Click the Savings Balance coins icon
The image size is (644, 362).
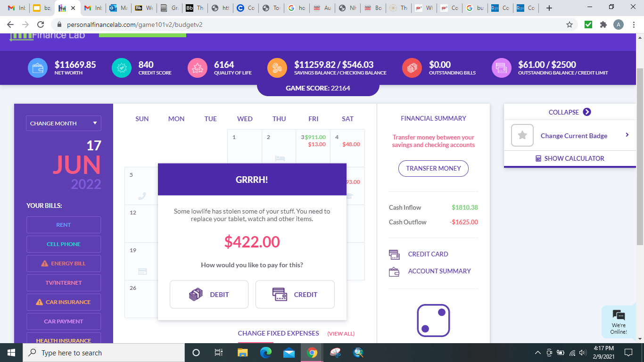click(277, 68)
